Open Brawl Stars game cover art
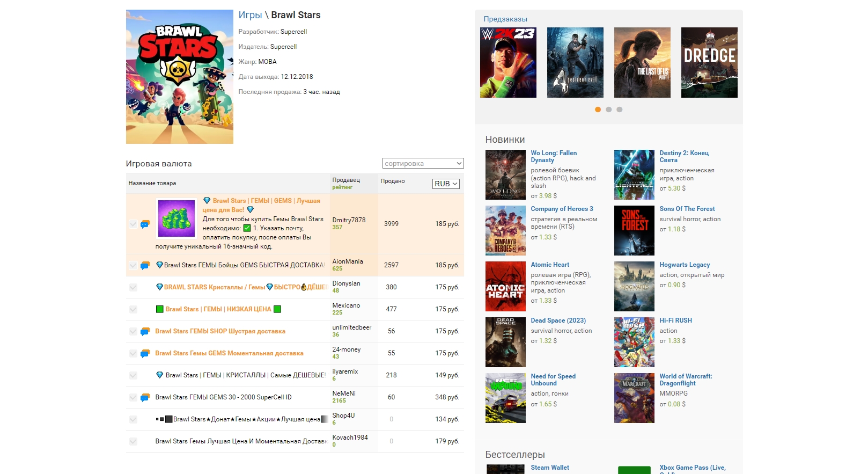This screenshot has height=474, width=868. (179, 77)
